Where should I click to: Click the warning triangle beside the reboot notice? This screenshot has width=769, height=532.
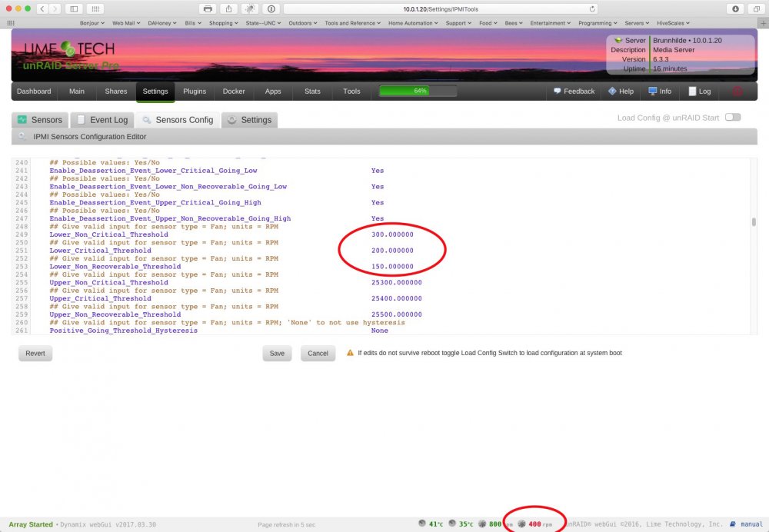pyautogui.click(x=350, y=353)
